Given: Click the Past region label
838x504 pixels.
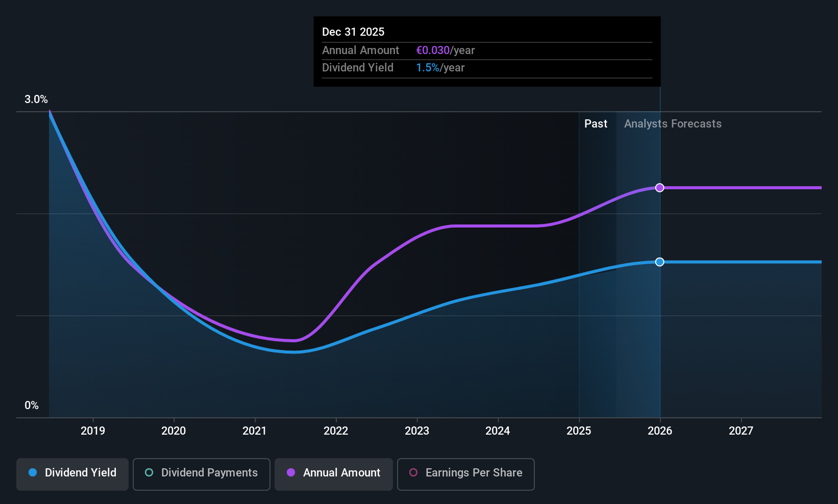Looking at the screenshot, I should pyautogui.click(x=596, y=124).
